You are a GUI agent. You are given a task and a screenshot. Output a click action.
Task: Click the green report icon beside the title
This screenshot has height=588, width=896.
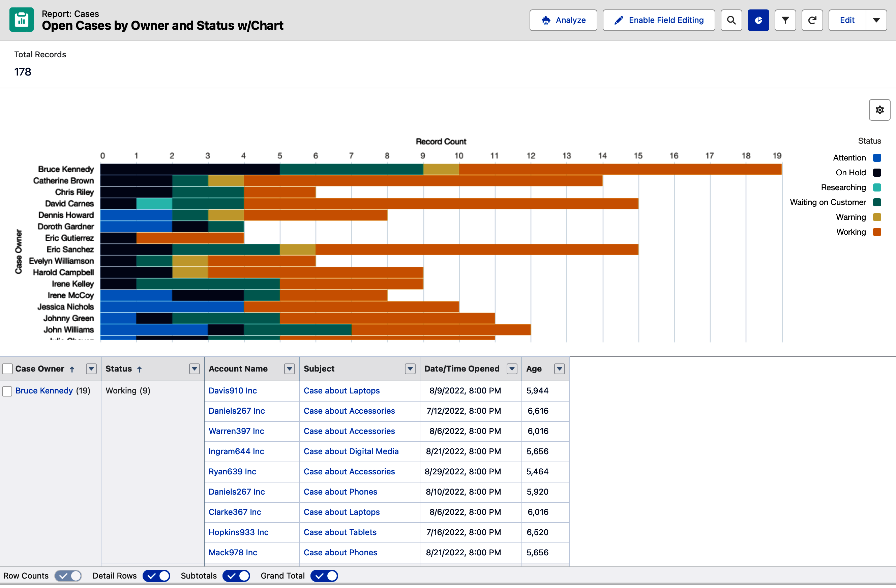pos(22,20)
